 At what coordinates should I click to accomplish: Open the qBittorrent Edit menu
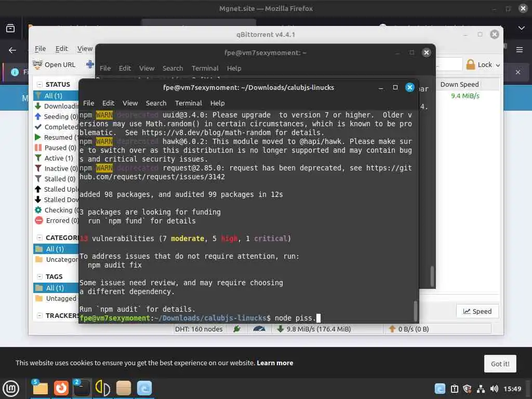point(61,49)
